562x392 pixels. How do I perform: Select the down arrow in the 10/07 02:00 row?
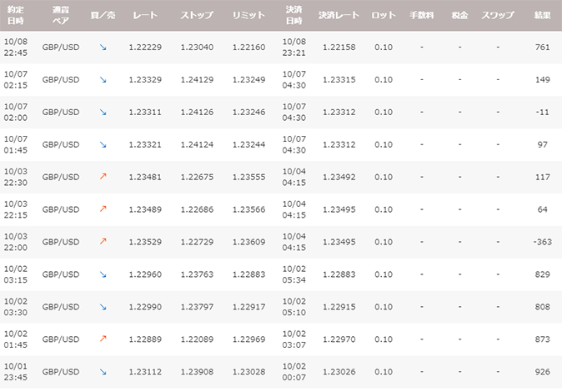pyautogui.click(x=103, y=113)
